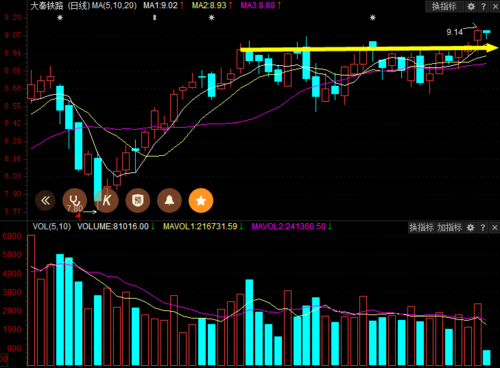Select the 大秦铁路 stock name label

(47, 6)
